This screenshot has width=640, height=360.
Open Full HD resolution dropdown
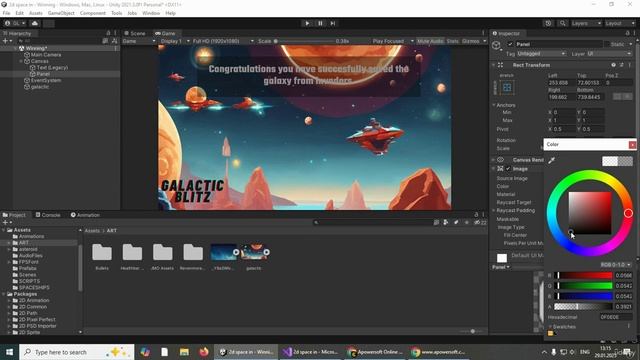point(223,41)
